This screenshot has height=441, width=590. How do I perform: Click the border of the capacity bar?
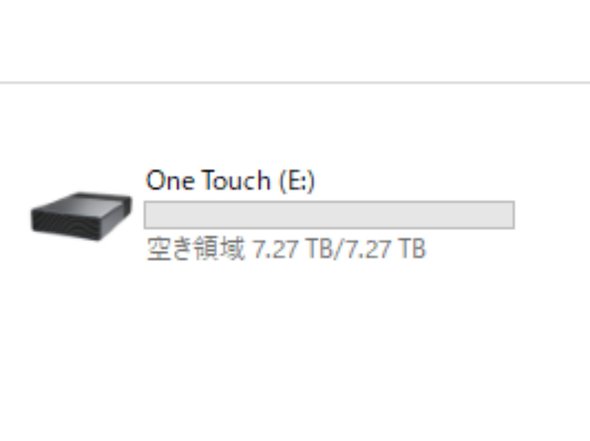pyautogui.click(x=329, y=201)
